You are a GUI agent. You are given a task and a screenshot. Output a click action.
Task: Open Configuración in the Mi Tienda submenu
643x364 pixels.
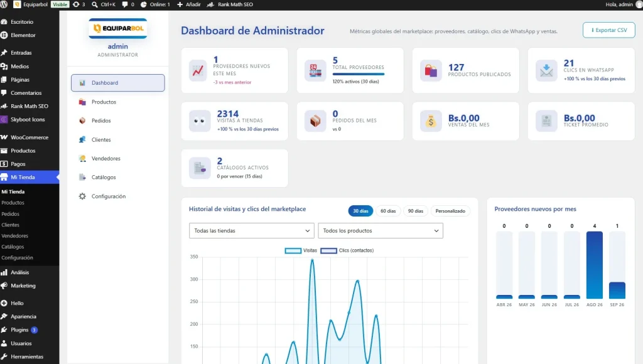(x=17, y=257)
